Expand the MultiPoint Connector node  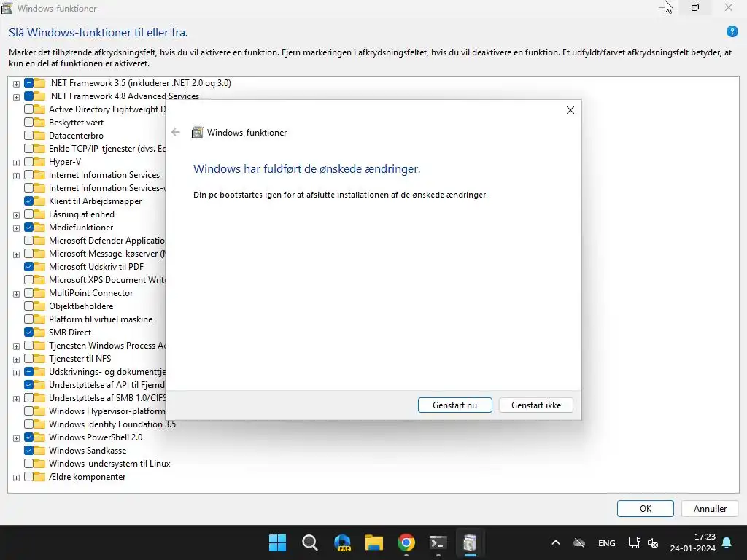pos(16,294)
